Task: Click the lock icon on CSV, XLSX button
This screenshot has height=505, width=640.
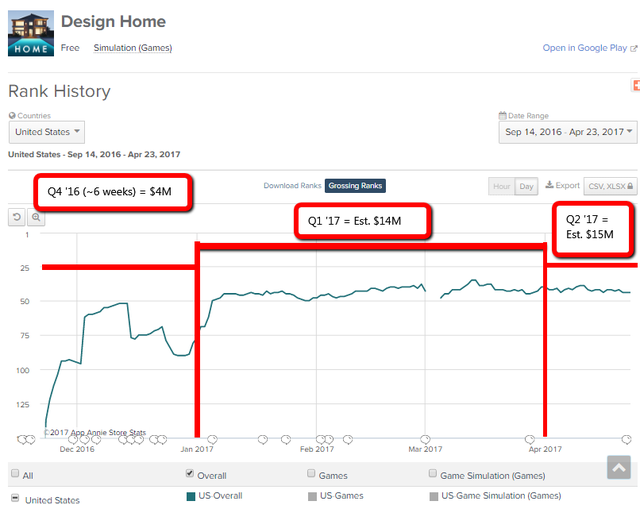Action: tap(630, 186)
